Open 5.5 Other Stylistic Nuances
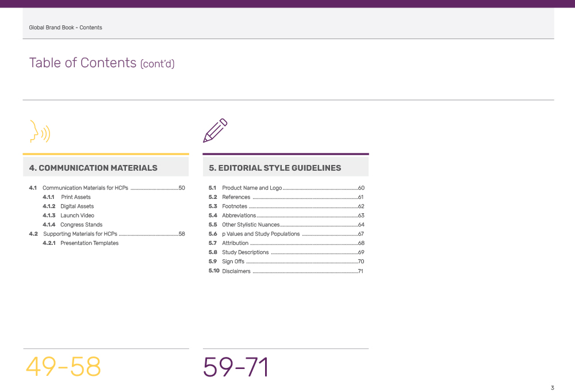The image size is (575, 392). pos(251,225)
